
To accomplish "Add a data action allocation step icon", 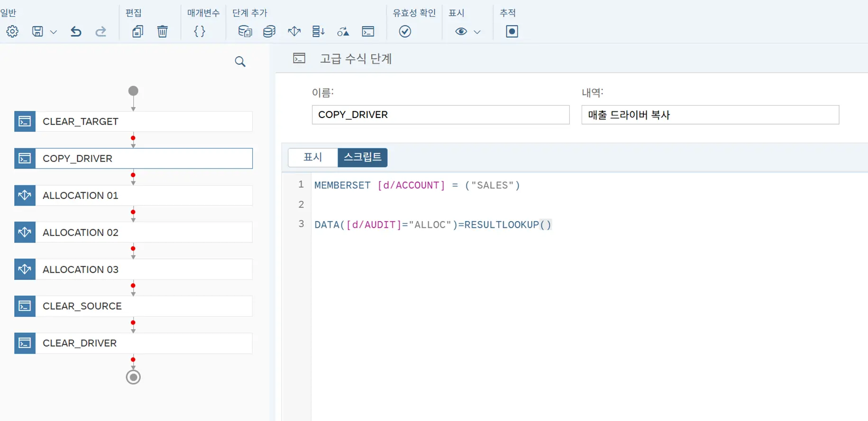I will (294, 32).
